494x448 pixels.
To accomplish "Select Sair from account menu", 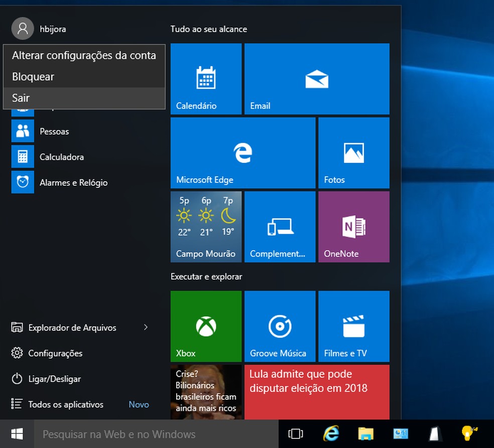I will pyautogui.click(x=21, y=98).
